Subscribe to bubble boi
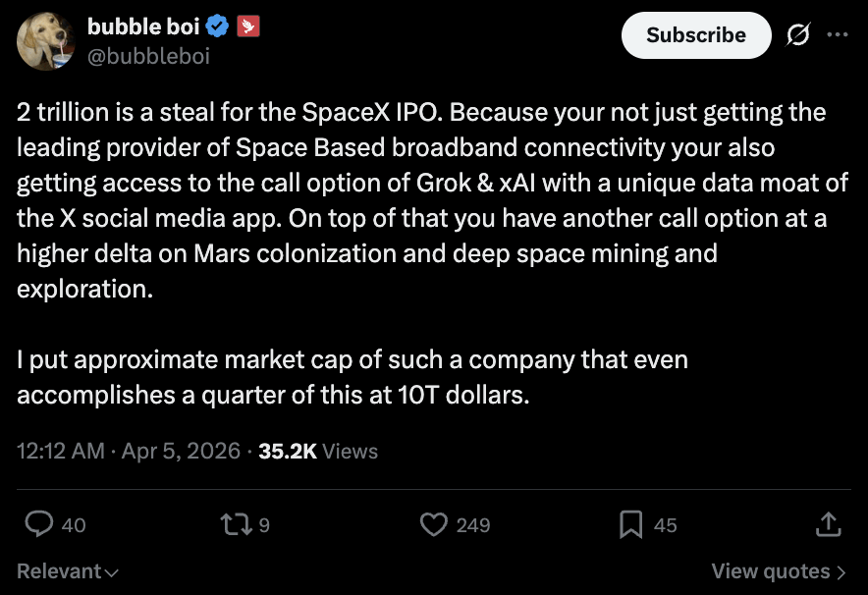This screenshot has width=868, height=595. [696, 35]
